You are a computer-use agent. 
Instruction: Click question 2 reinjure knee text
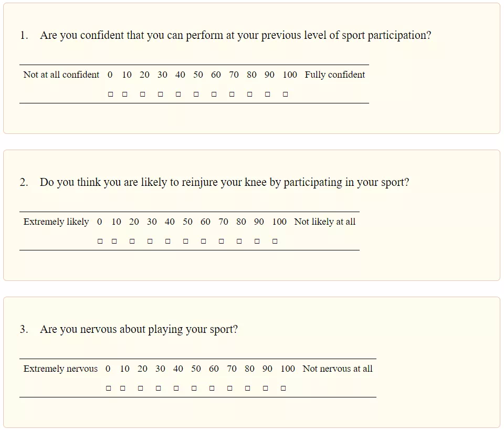point(224,183)
